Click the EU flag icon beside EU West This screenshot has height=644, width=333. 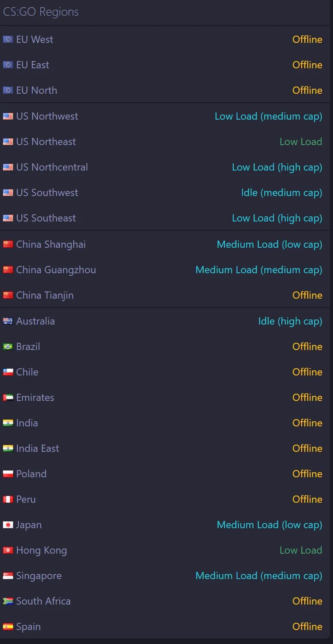click(x=8, y=39)
